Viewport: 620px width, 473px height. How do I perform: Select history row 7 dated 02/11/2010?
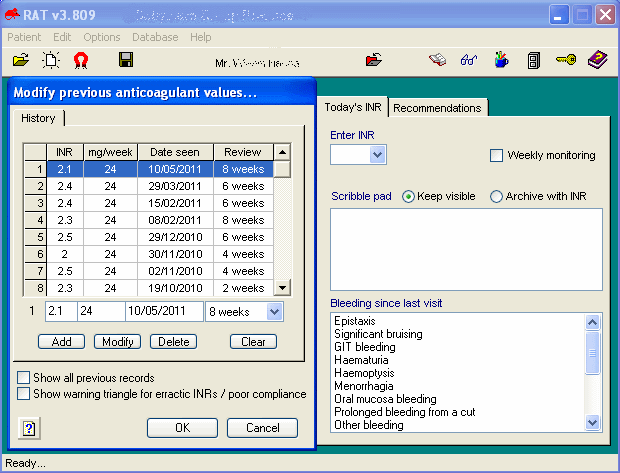149,271
